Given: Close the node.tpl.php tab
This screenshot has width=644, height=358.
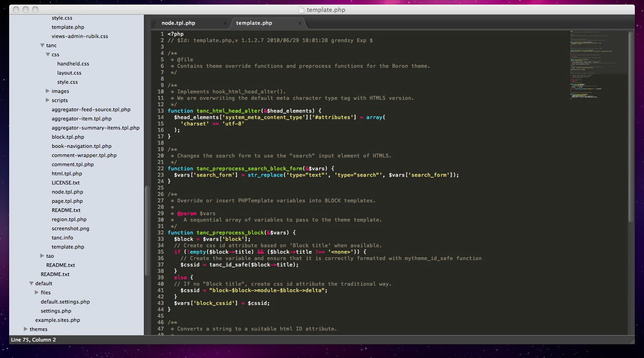Looking at the screenshot, I should (225, 23).
